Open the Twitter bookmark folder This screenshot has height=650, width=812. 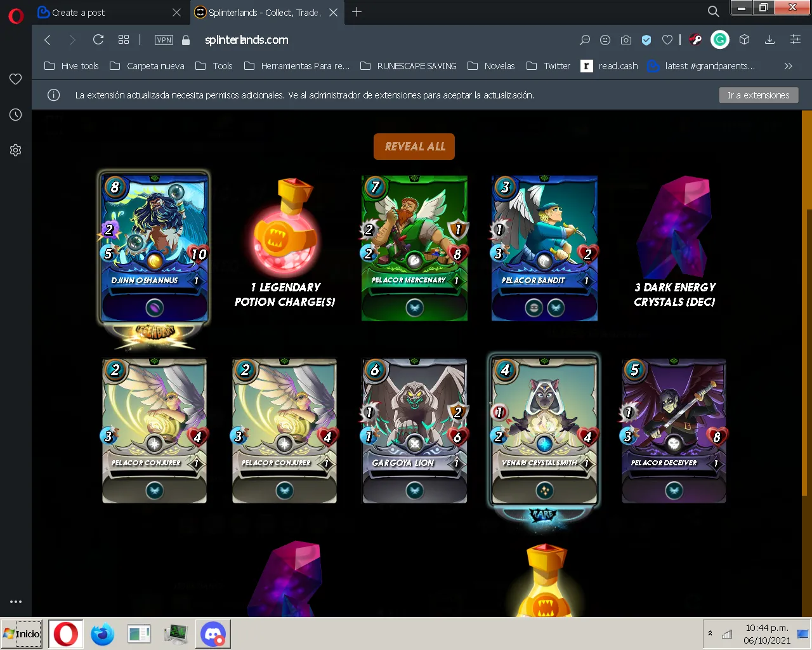click(x=548, y=66)
